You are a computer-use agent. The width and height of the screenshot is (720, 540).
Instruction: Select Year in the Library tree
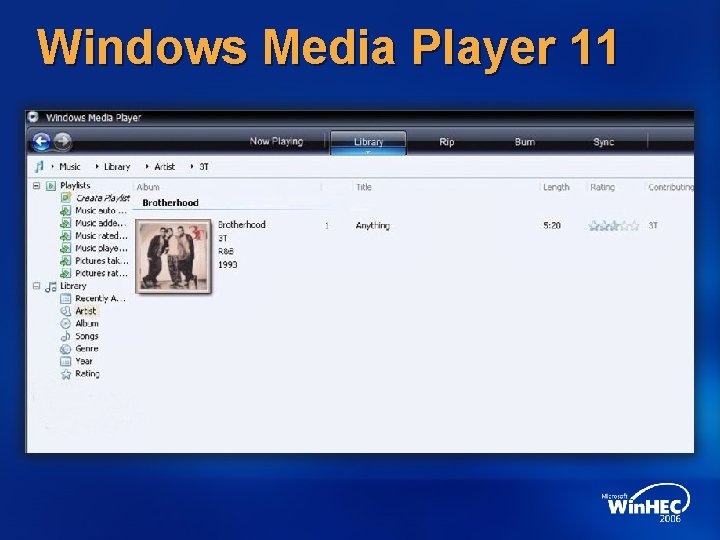84,361
